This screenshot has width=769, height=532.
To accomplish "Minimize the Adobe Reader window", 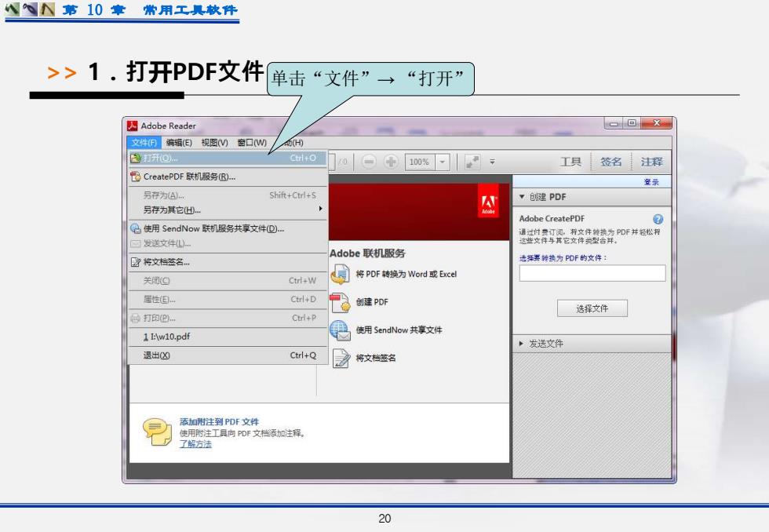I will coord(613,123).
